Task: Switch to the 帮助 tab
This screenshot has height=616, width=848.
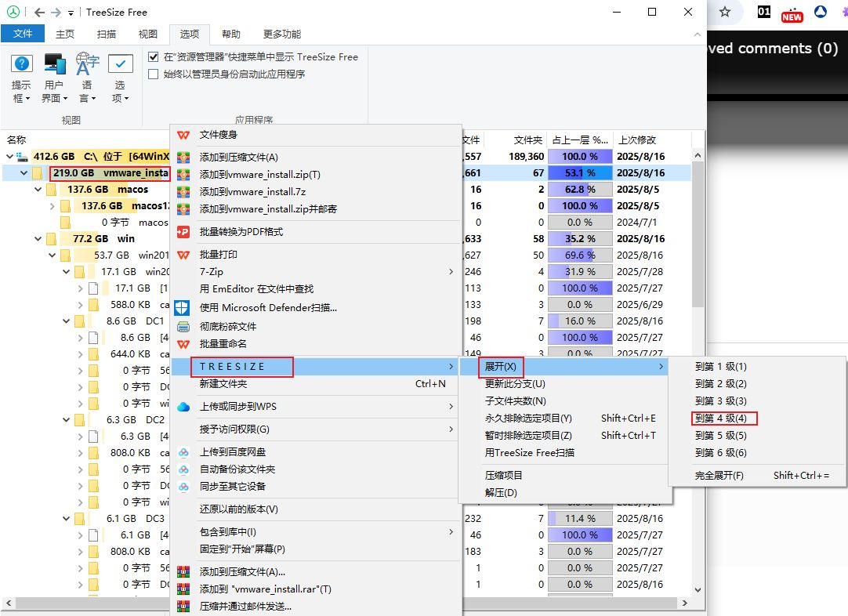Action: (231, 34)
